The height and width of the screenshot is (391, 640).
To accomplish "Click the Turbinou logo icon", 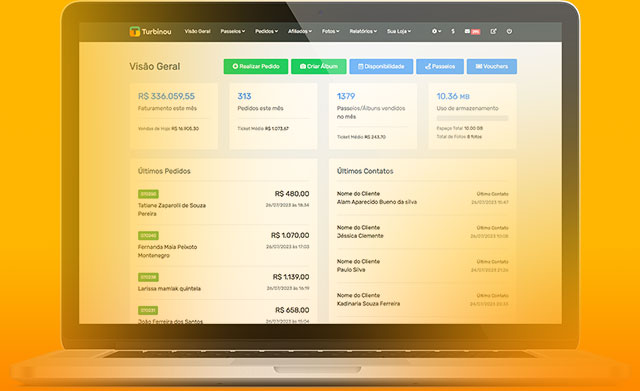I will pos(135,31).
